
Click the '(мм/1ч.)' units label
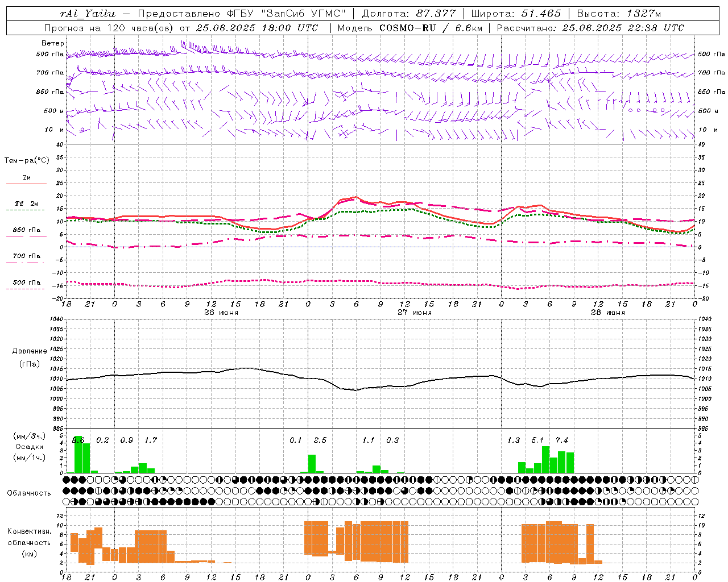(29, 458)
